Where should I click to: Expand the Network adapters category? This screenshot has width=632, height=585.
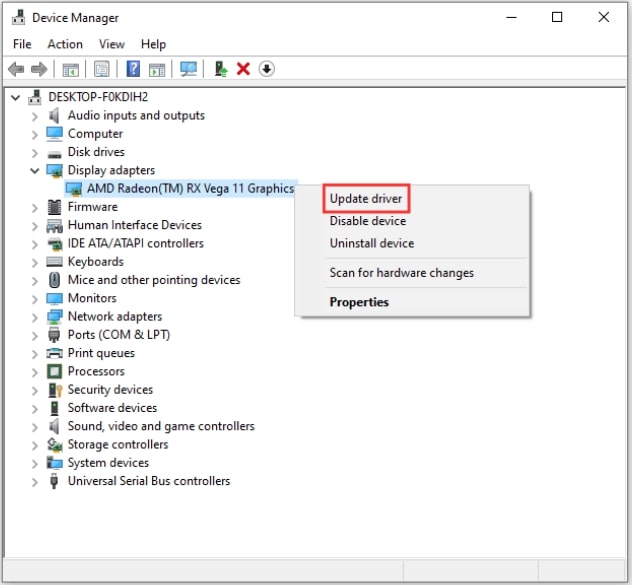[35, 317]
